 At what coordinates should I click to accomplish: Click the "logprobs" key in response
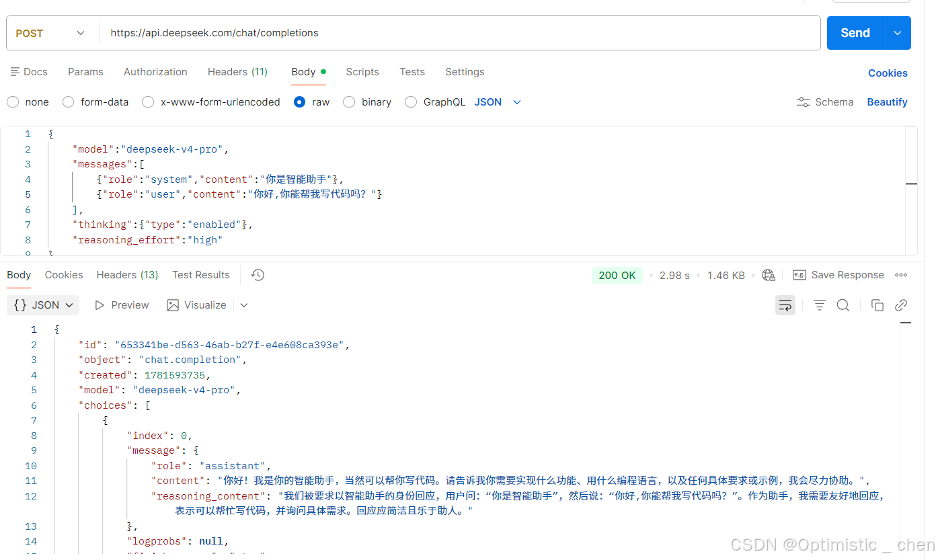(x=157, y=541)
